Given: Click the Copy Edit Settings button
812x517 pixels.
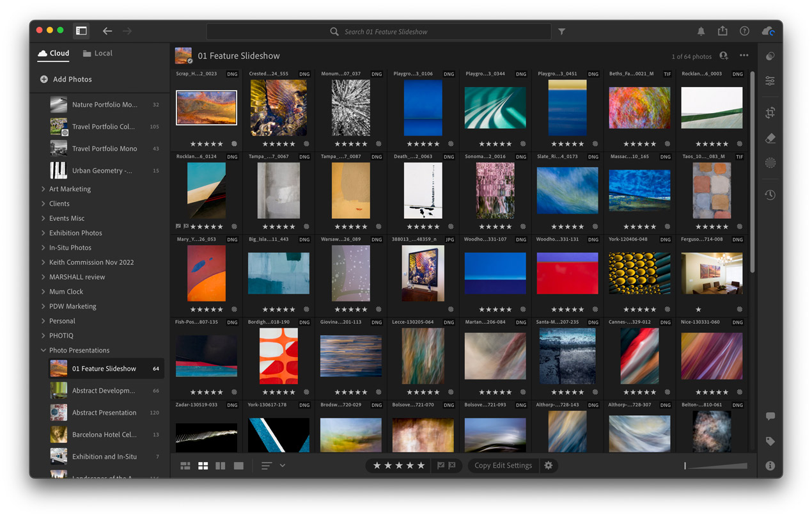Looking at the screenshot, I should tap(503, 466).
